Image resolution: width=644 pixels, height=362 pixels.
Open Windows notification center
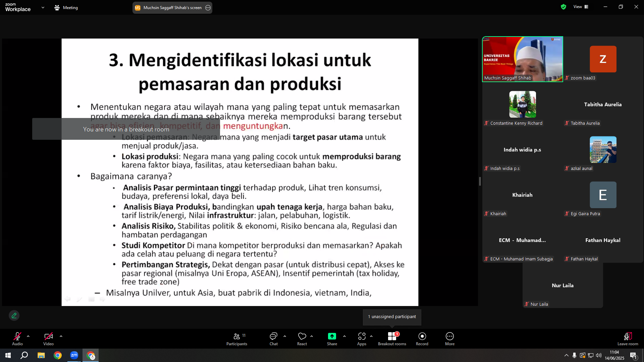point(633,355)
